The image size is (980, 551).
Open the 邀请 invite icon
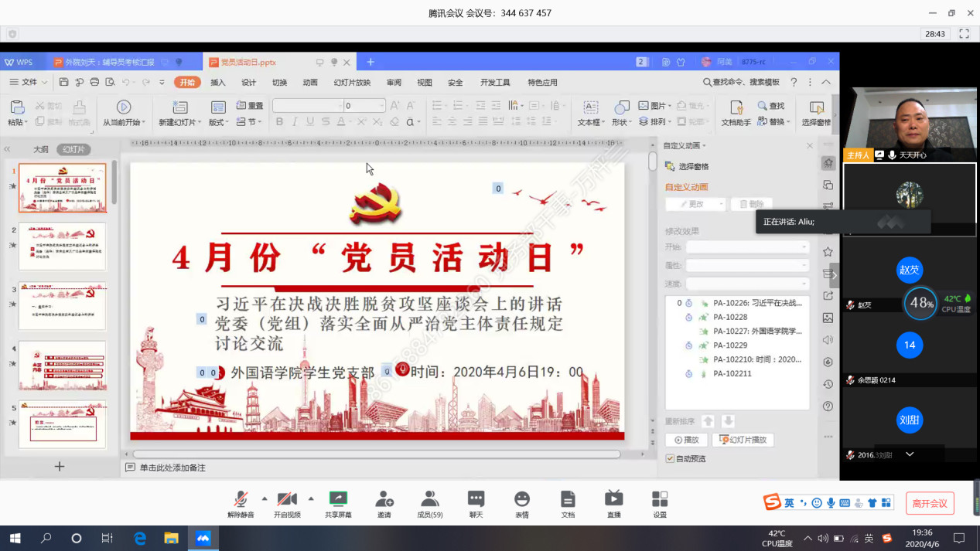pyautogui.click(x=384, y=498)
